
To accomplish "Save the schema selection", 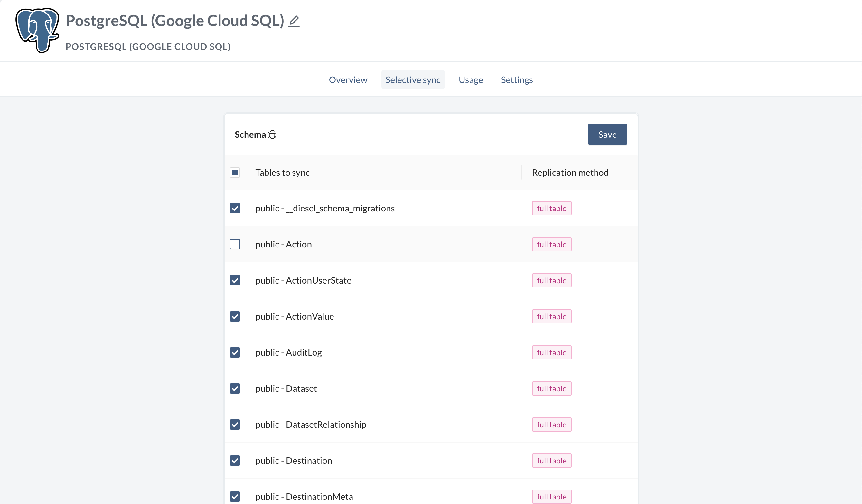I will [607, 135].
